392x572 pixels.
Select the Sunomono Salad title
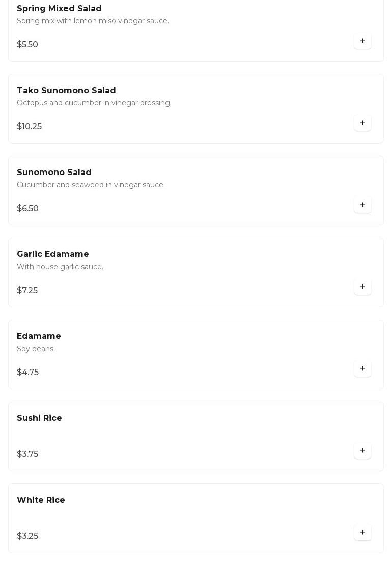click(54, 173)
